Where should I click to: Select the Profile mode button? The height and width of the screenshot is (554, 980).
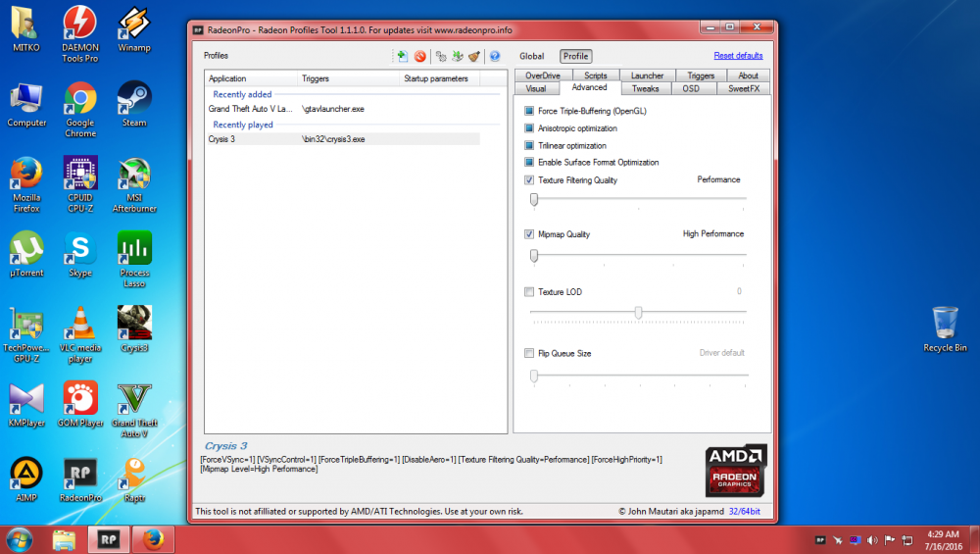(575, 56)
